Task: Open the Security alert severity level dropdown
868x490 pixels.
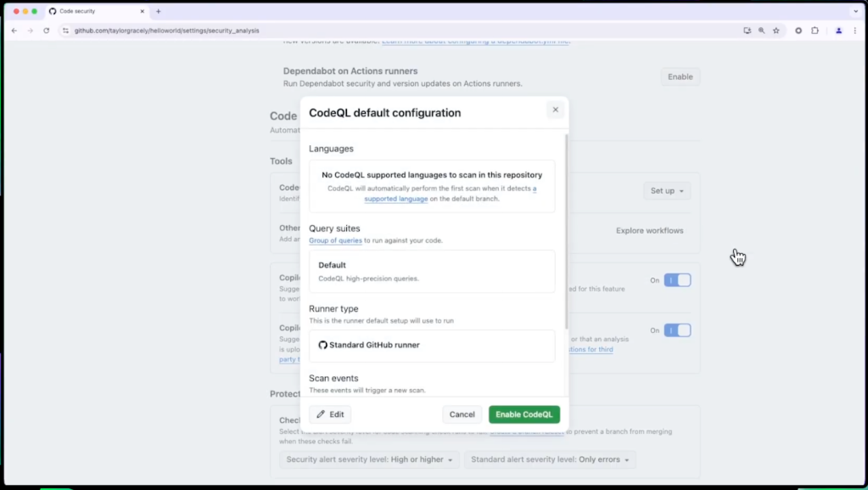Action: 368,459
